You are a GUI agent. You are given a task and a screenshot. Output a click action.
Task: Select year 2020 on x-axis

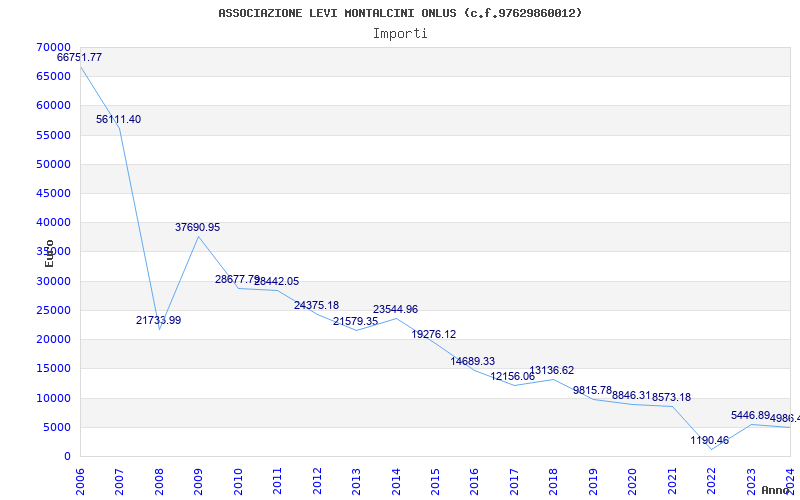pos(633,481)
